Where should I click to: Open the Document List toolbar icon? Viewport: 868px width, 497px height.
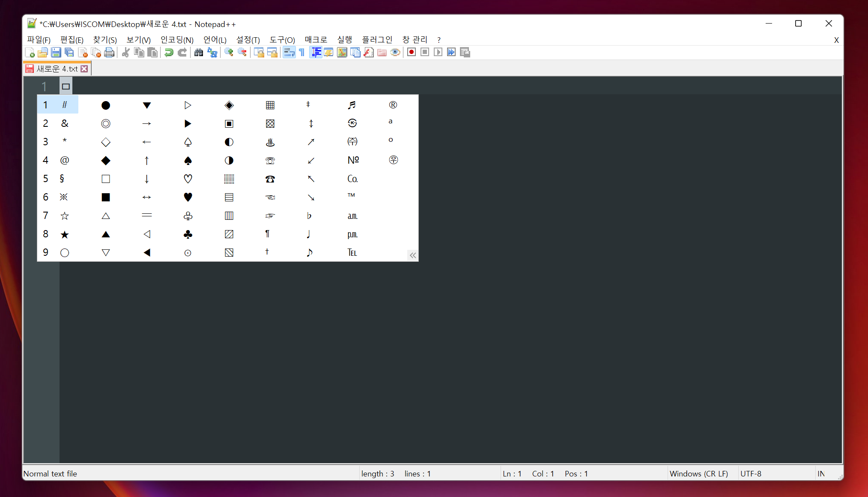(355, 52)
